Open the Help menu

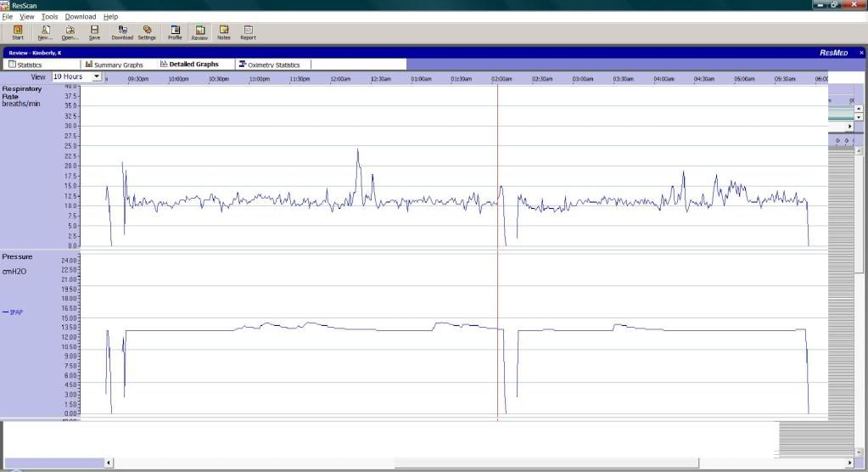110,17
